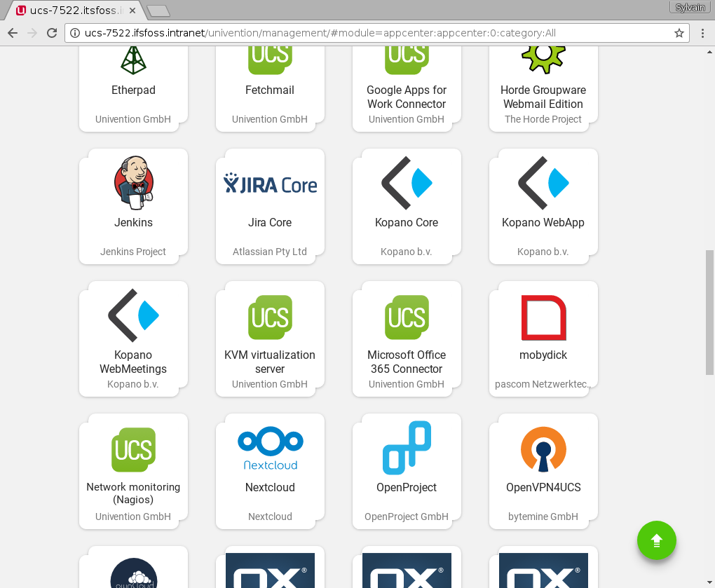Screen dimensions: 715x588
Task: Click the 'bytemine GmbH' vendor text
Action: coord(543,517)
